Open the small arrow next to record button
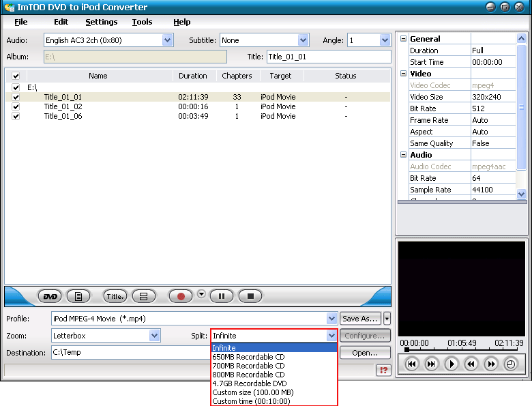The height and width of the screenshot is (406, 532). pyautogui.click(x=201, y=294)
